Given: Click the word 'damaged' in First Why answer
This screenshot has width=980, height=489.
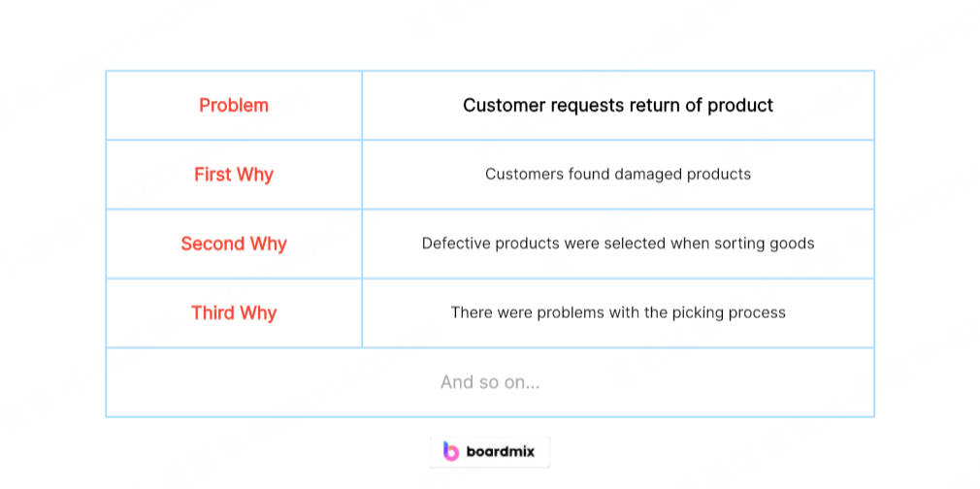Looking at the screenshot, I should (648, 175).
